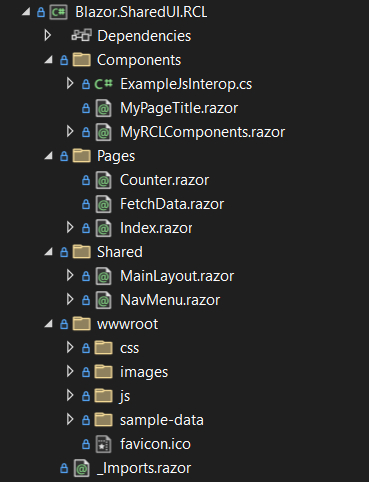This screenshot has height=482, width=369.
Task: Collapse the Blazor.SharedUI.RCL project node
Action: pos(26,12)
